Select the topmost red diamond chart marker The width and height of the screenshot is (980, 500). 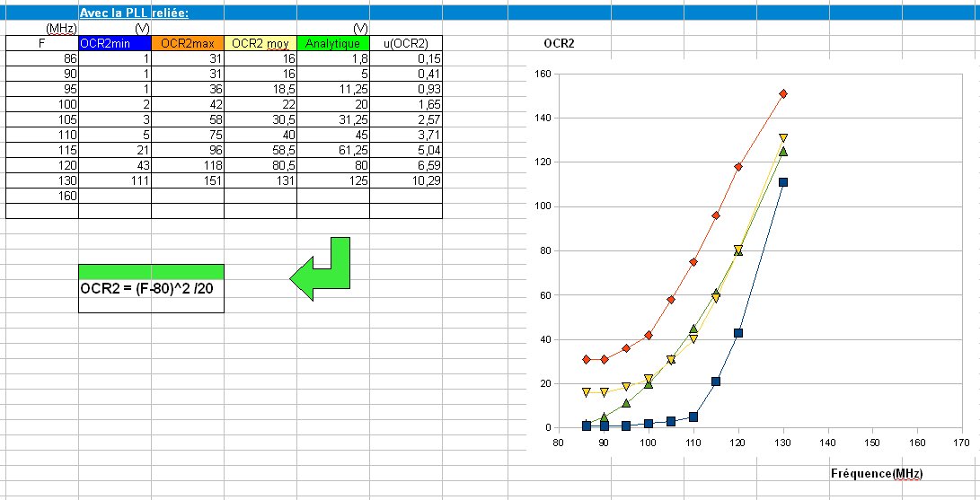pyautogui.click(x=783, y=93)
